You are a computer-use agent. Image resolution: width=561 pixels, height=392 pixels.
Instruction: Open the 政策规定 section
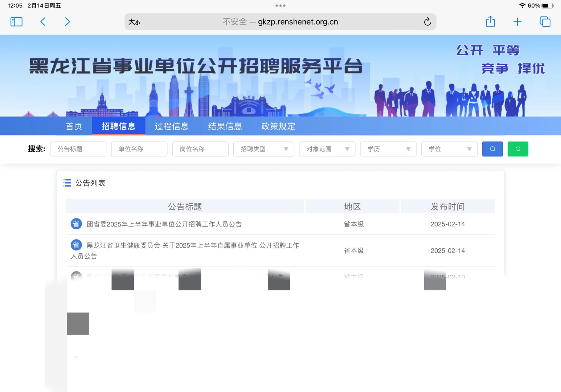[x=278, y=126]
